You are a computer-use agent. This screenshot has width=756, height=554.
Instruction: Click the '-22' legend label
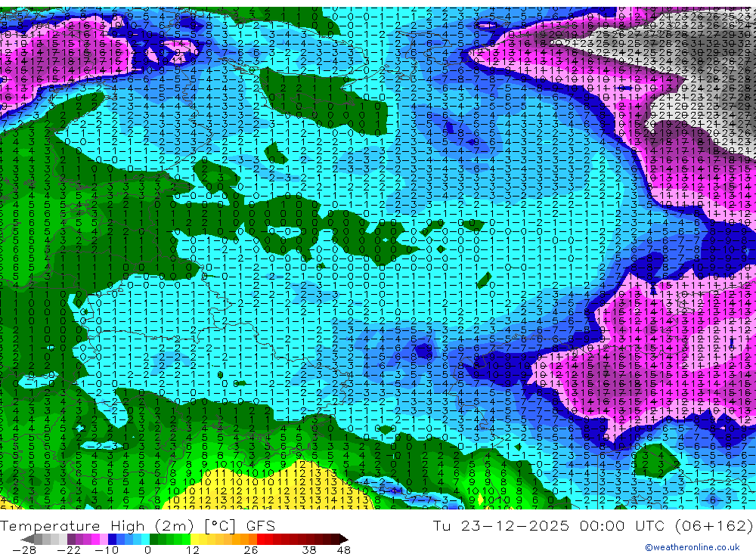click(x=69, y=549)
